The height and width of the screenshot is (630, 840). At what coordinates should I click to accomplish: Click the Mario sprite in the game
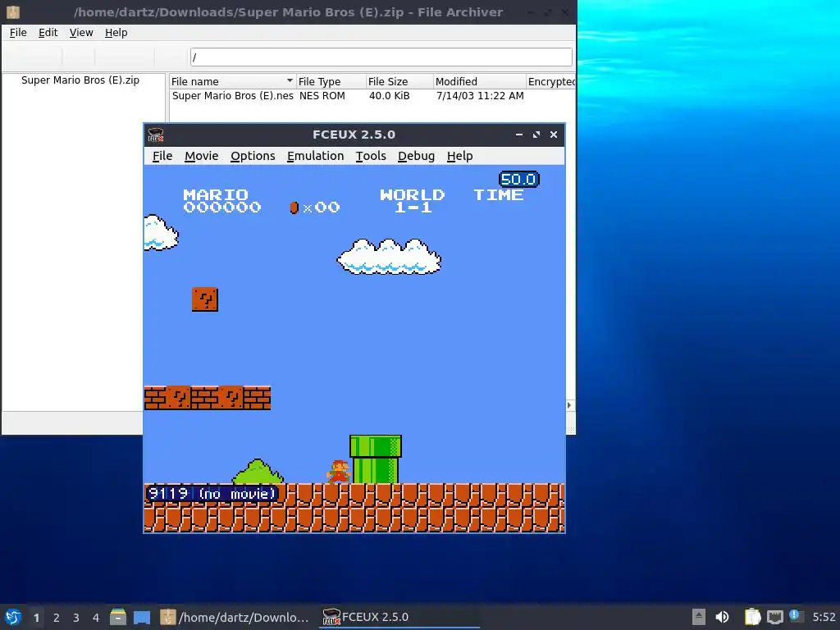point(338,472)
